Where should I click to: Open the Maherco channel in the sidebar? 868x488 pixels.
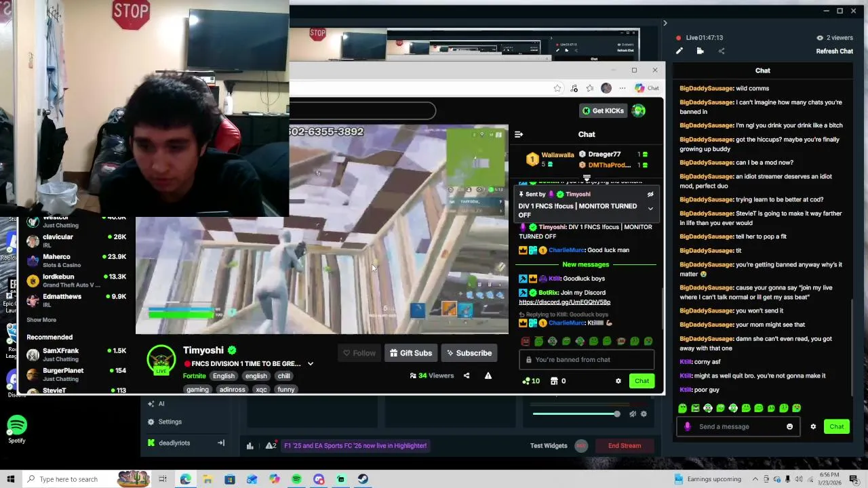76,260
